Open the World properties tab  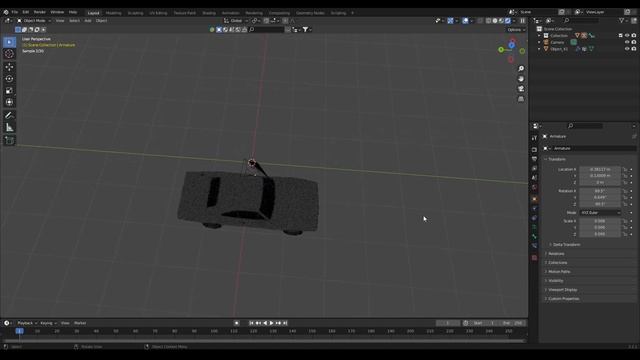534,188
